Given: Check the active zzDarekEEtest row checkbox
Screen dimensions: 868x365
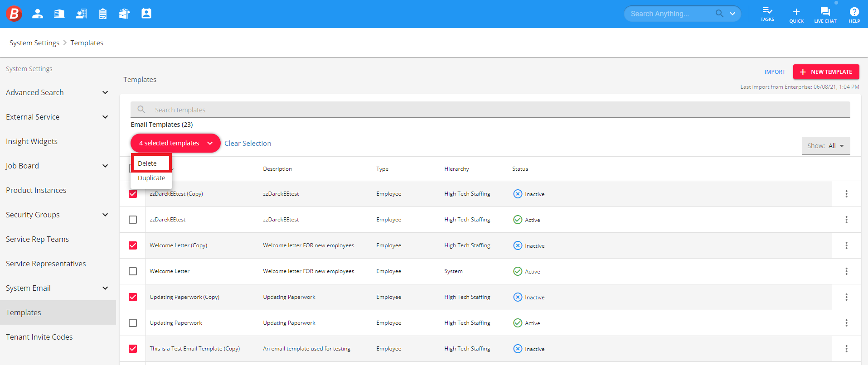Looking at the screenshot, I should pos(133,220).
